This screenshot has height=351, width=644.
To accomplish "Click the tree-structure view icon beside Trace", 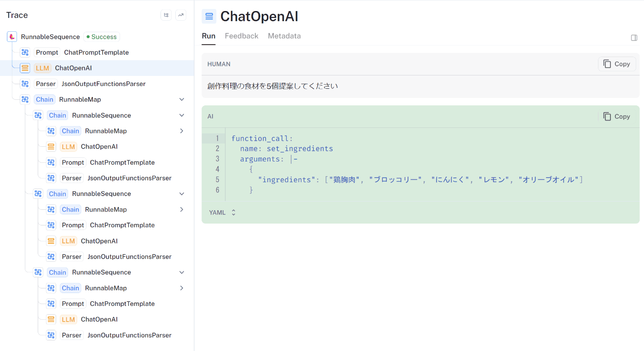I will pyautogui.click(x=166, y=15).
